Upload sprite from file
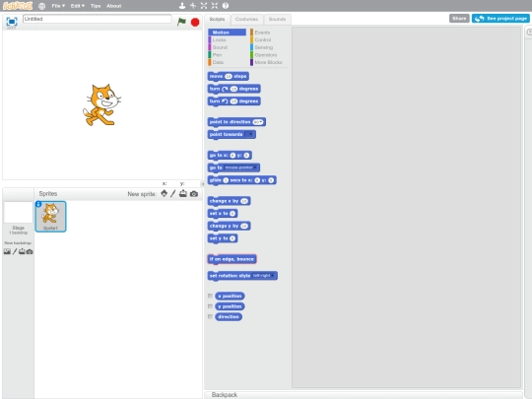Image resolution: width=532 pixels, height=399 pixels. (x=183, y=193)
